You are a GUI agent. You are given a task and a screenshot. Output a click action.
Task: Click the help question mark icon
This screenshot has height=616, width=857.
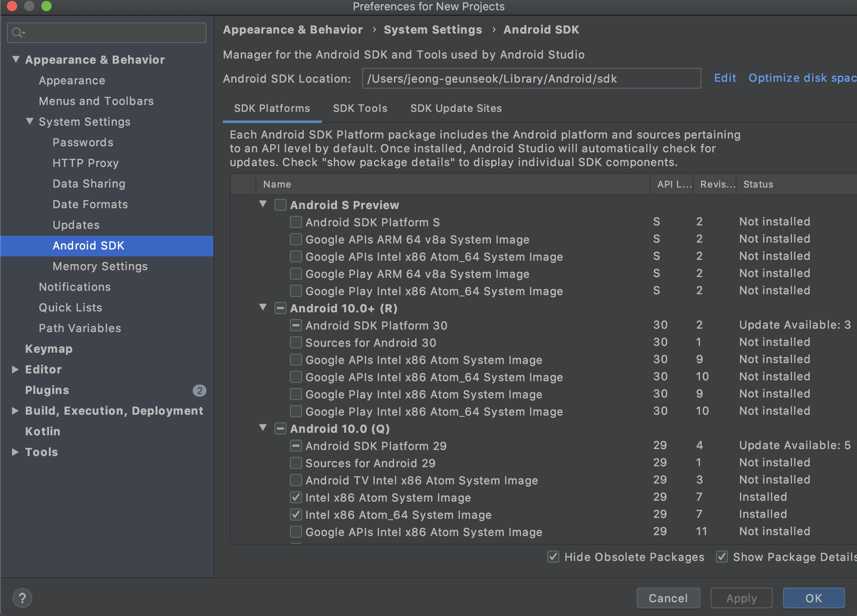pyautogui.click(x=22, y=598)
